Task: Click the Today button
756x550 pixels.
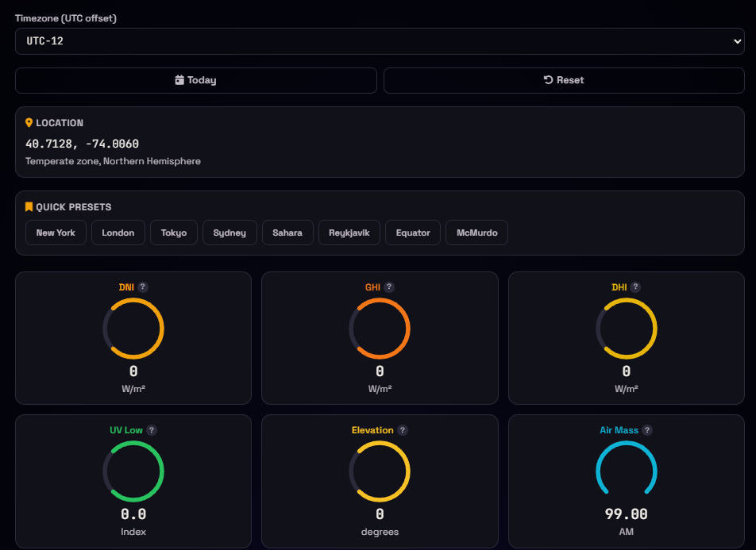Action: click(195, 80)
